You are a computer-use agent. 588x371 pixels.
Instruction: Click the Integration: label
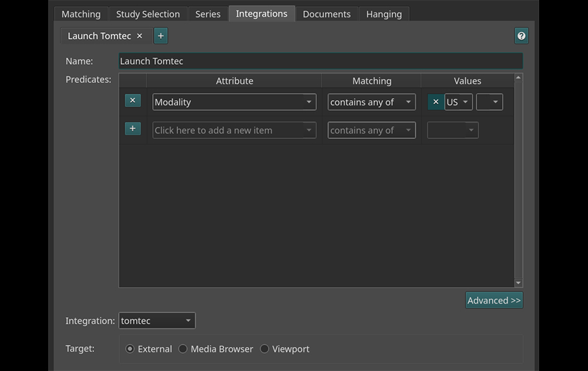[90, 321]
